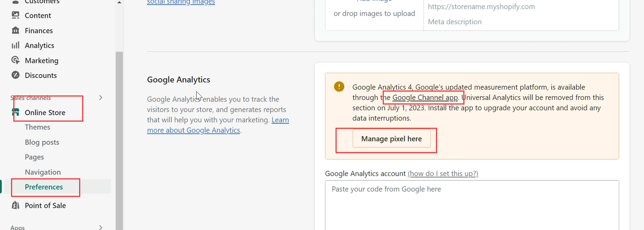Screen dimensions: 644x230
Task: Open Themes in the sidebar
Action: coord(37,127)
